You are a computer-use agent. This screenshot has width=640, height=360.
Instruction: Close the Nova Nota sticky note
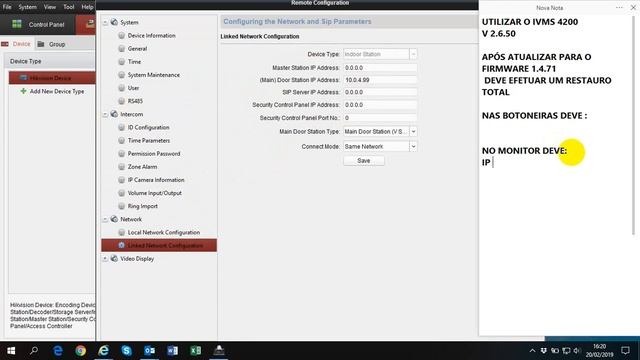click(x=633, y=7)
